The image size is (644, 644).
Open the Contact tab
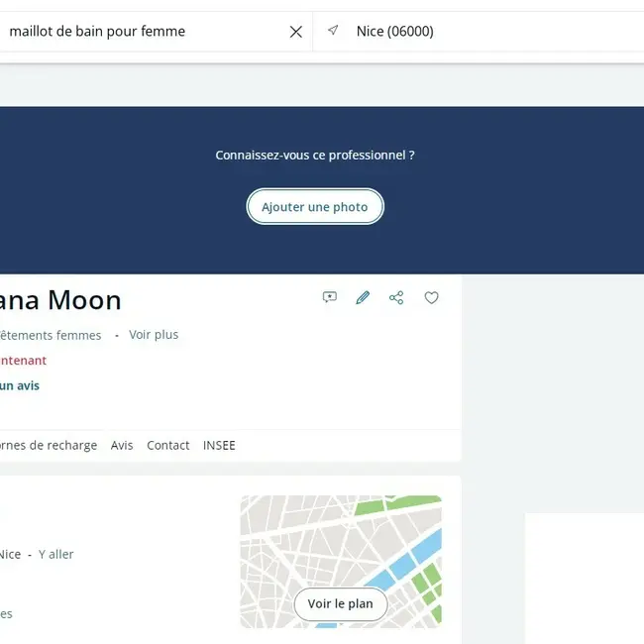168,445
